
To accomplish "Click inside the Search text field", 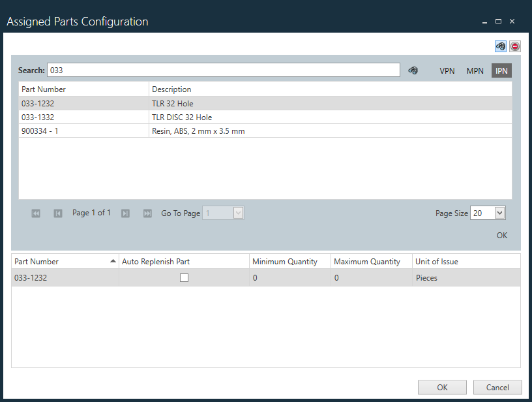I will tap(222, 70).
